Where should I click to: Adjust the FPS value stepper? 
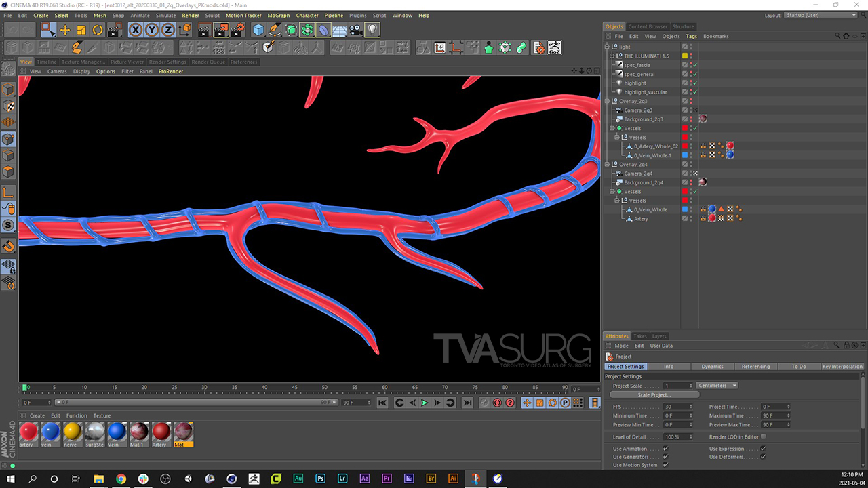(690, 407)
